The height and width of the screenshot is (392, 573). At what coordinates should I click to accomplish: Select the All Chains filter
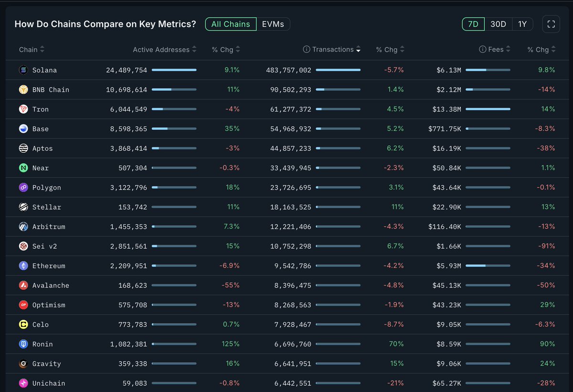pyautogui.click(x=231, y=24)
